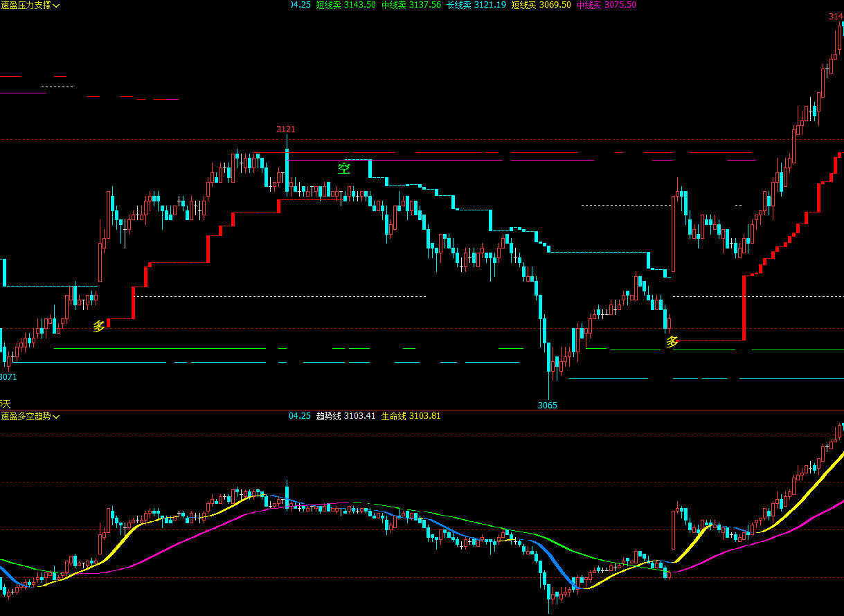Click the 短线买 3069.50 value

(541, 5)
